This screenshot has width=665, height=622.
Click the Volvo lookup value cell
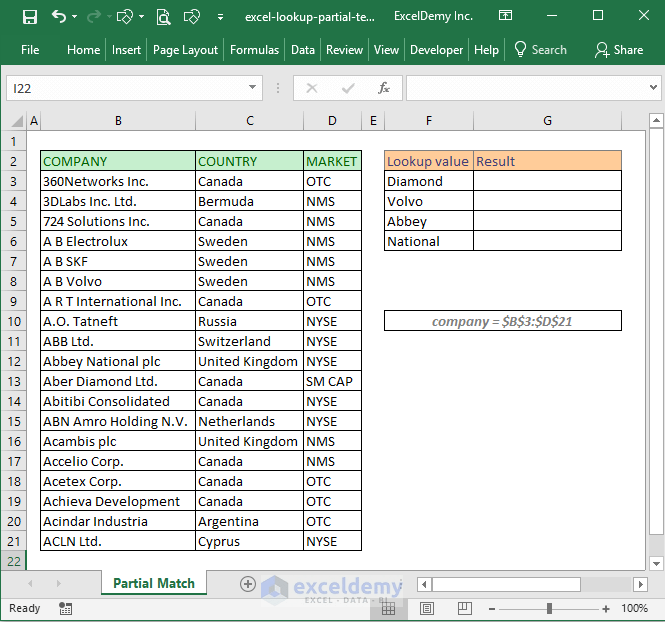pyautogui.click(x=429, y=201)
